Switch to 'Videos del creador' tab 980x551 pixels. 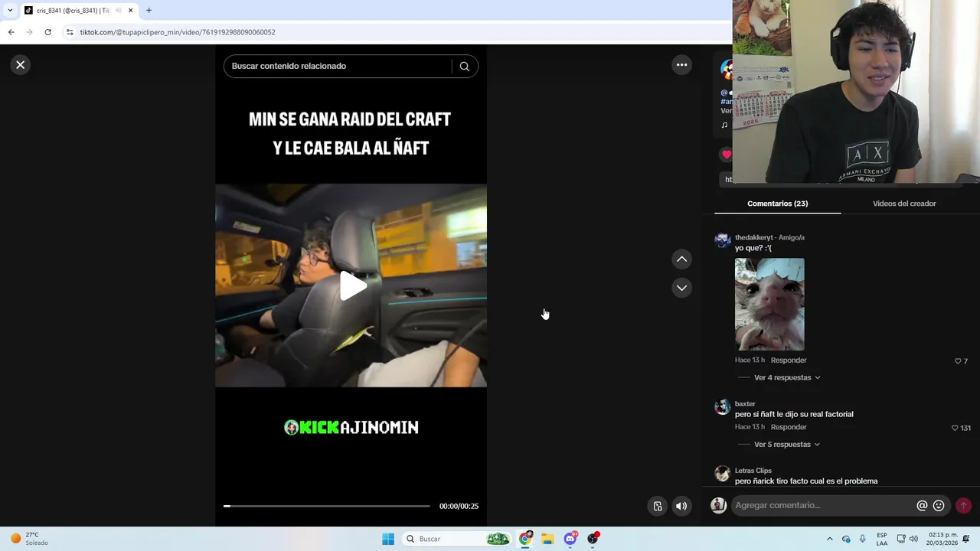point(904,204)
